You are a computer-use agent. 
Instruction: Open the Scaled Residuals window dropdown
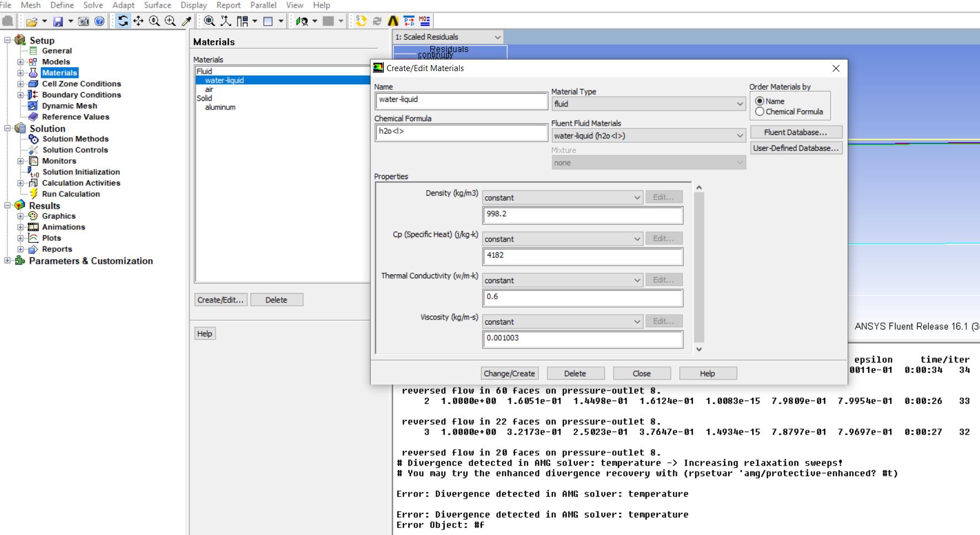pos(448,37)
